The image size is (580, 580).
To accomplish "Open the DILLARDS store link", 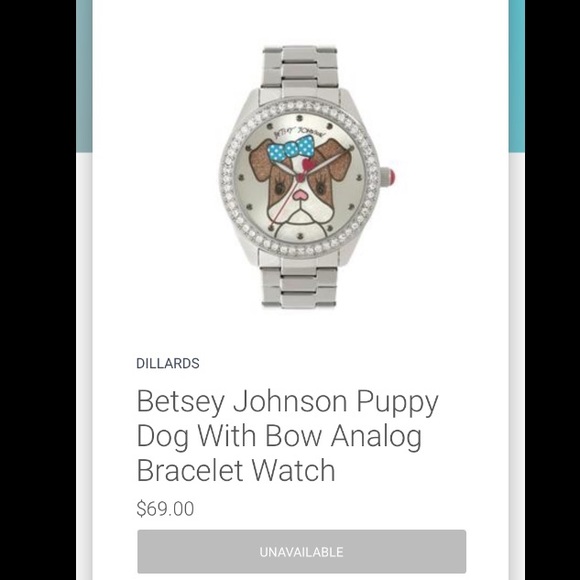I will [168, 364].
